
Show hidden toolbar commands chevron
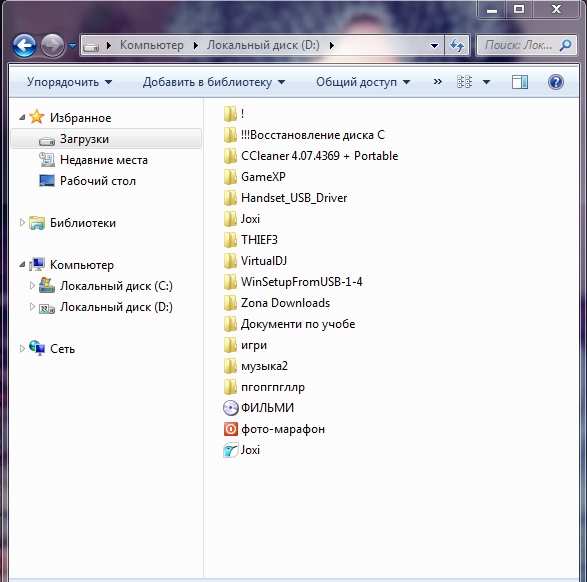point(438,82)
